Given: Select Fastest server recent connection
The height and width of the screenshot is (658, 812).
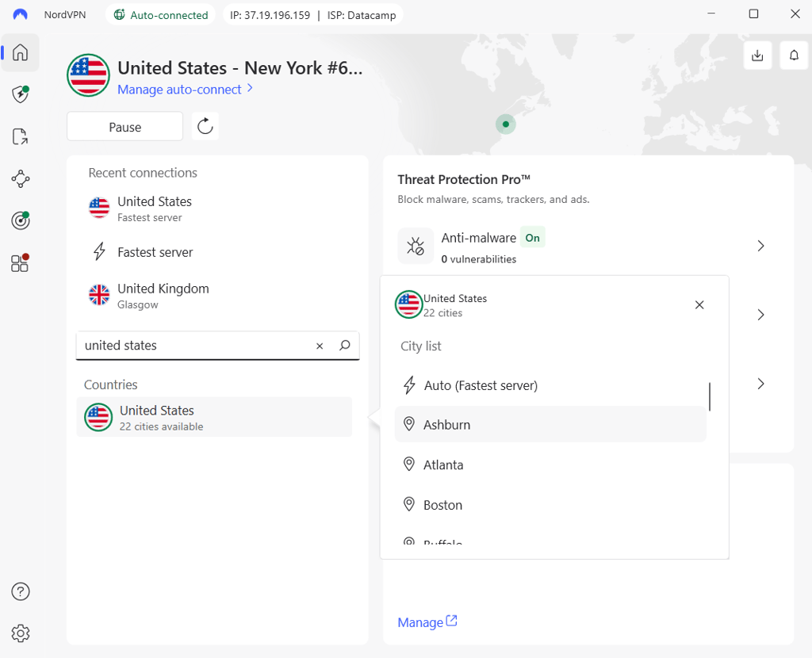Looking at the screenshot, I should click(217, 252).
